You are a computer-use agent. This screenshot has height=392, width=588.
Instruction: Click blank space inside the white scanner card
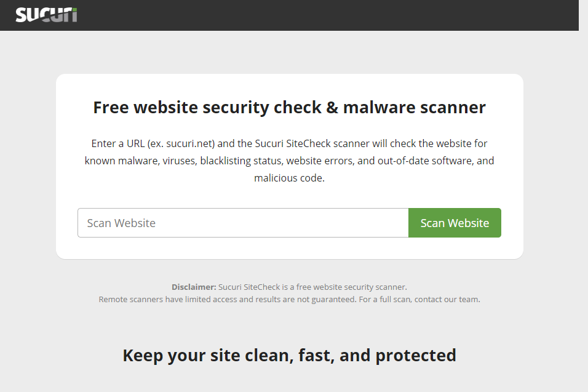pos(289,196)
